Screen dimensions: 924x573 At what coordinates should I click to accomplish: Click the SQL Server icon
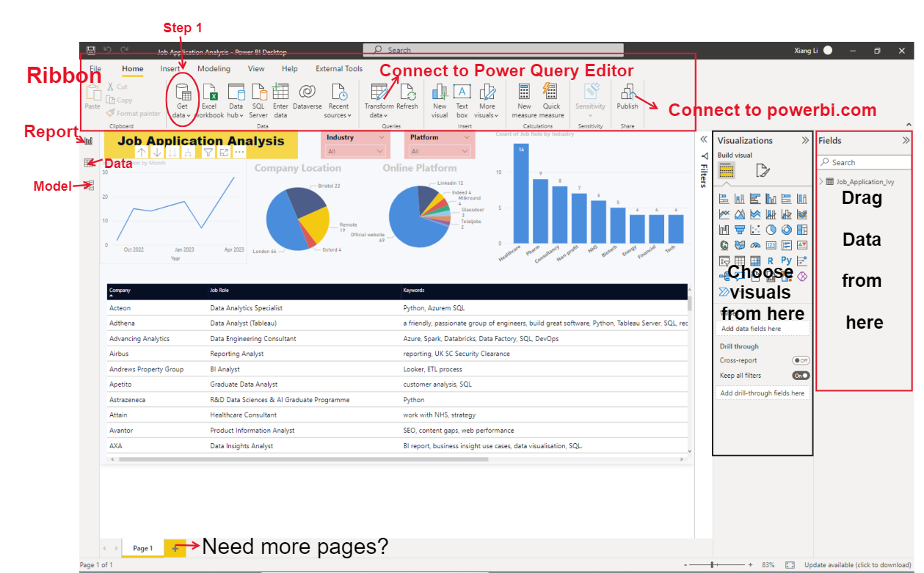[258, 94]
